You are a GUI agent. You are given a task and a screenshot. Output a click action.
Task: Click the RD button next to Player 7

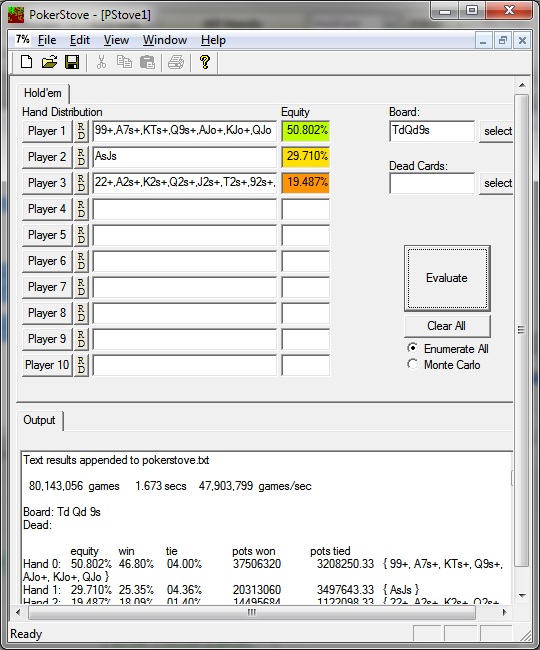point(81,287)
